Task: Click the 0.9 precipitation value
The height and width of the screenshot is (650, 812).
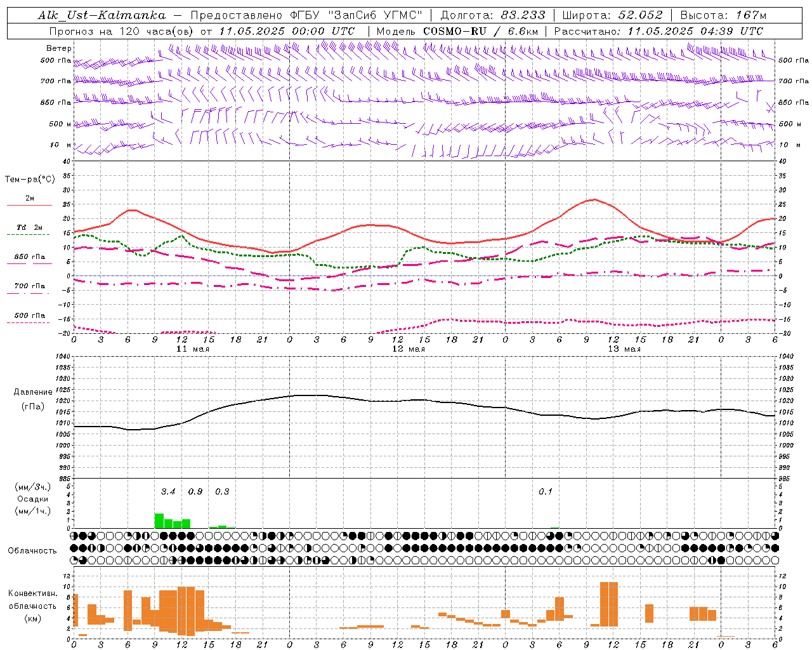Action: [195, 492]
